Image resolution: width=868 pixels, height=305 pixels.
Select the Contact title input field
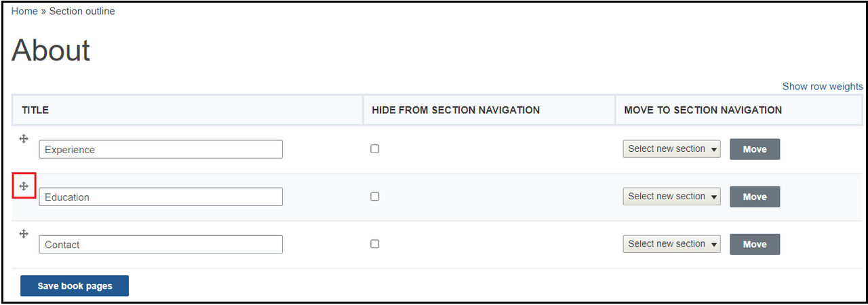(x=161, y=245)
